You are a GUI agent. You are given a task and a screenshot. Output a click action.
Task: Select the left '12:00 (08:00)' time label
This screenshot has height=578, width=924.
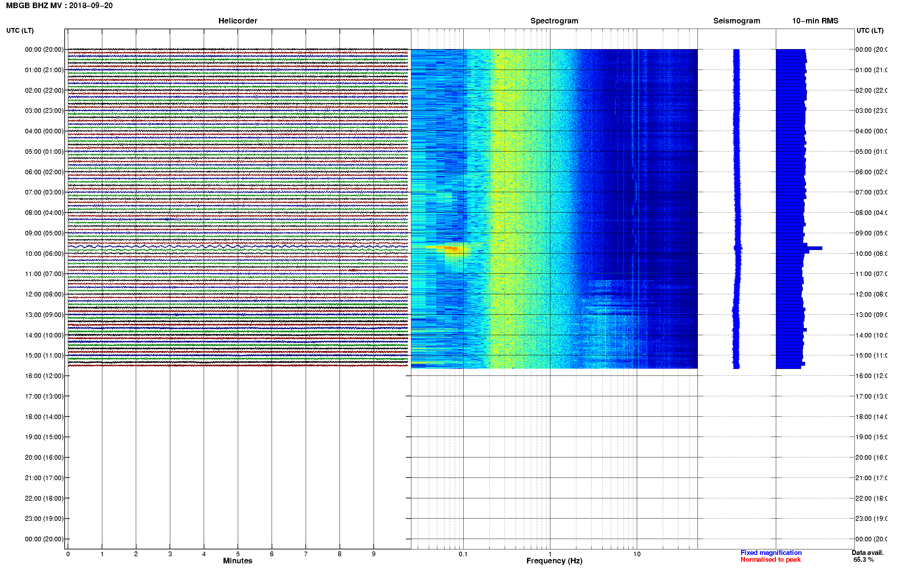44,294
